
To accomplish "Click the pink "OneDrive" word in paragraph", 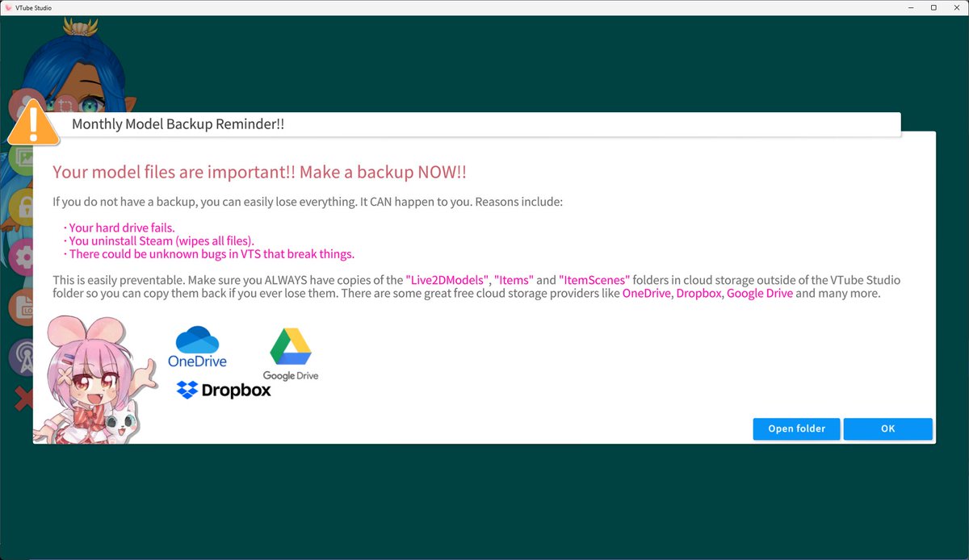I will 646,294.
